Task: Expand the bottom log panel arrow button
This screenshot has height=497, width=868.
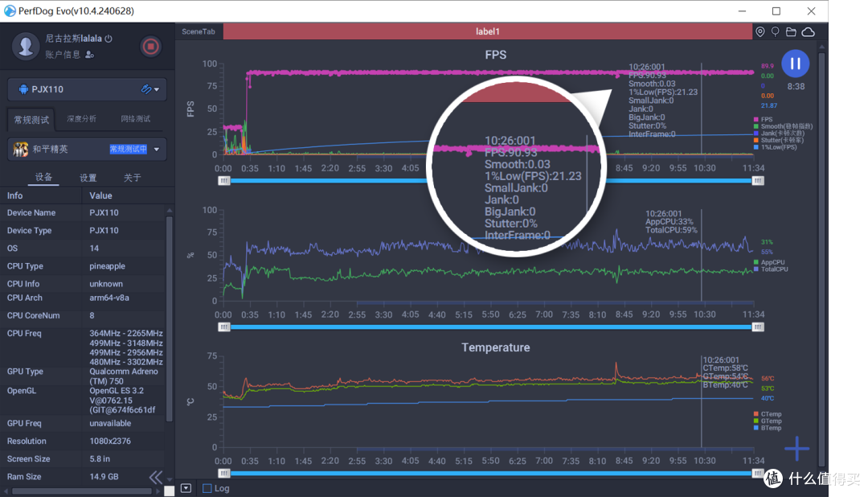Action: click(x=186, y=488)
